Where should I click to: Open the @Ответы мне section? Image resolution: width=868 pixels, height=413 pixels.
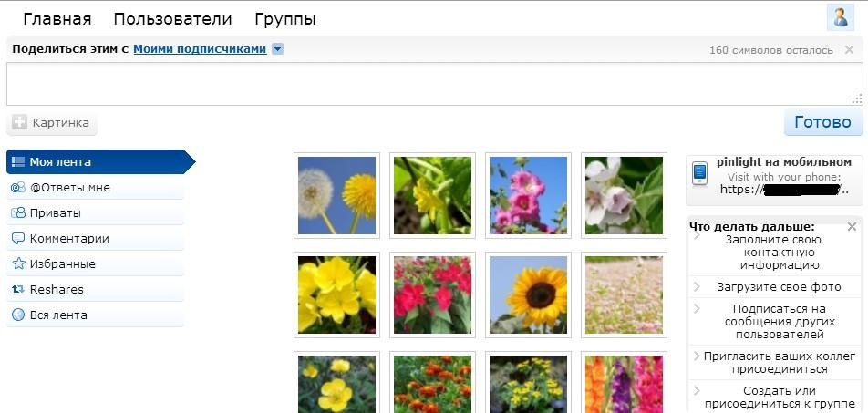pyautogui.click(x=95, y=188)
